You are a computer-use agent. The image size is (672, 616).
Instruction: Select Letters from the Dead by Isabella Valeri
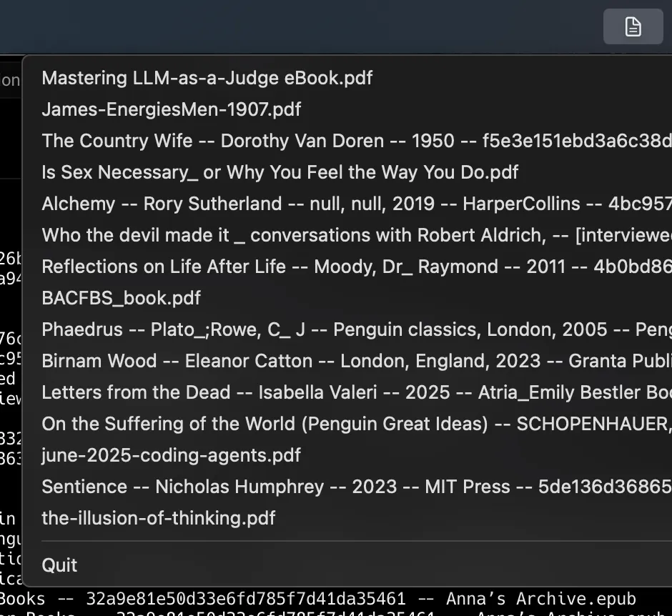point(348,392)
